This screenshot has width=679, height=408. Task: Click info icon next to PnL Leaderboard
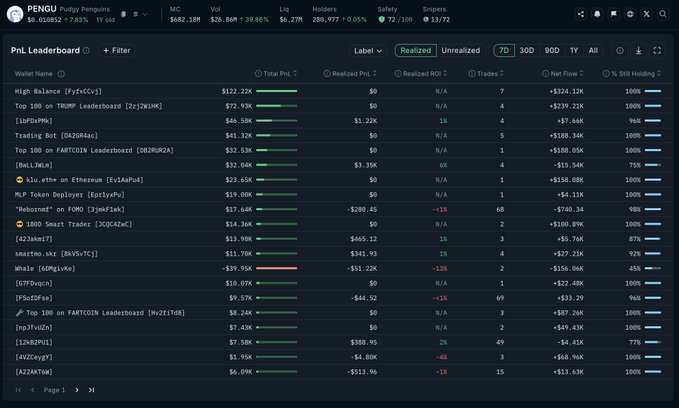click(86, 51)
